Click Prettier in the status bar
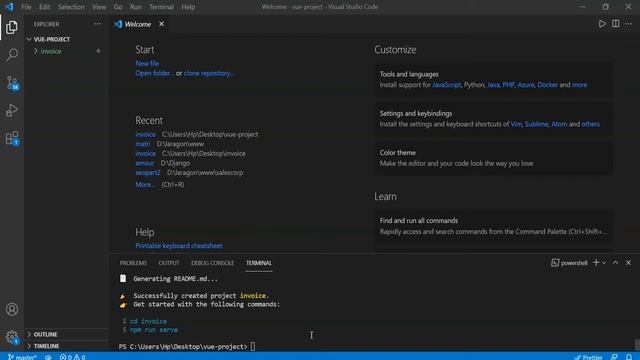The width and height of the screenshot is (640, 360). pyautogui.click(x=588, y=357)
